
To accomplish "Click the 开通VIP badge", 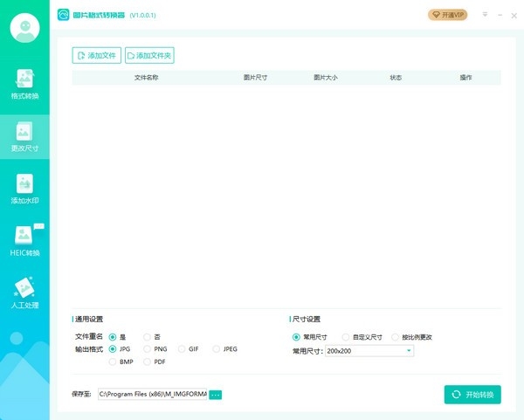I will pyautogui.click(x=447, y=15).
